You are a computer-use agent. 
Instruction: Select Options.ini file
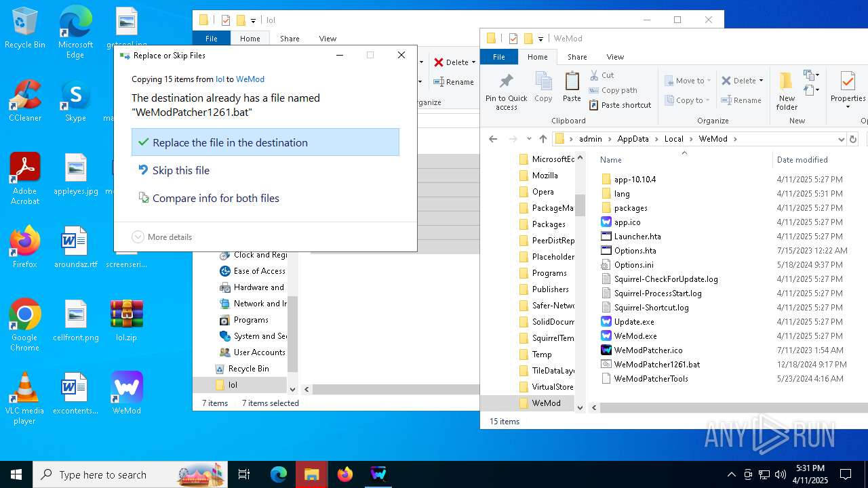coord(634,265)
